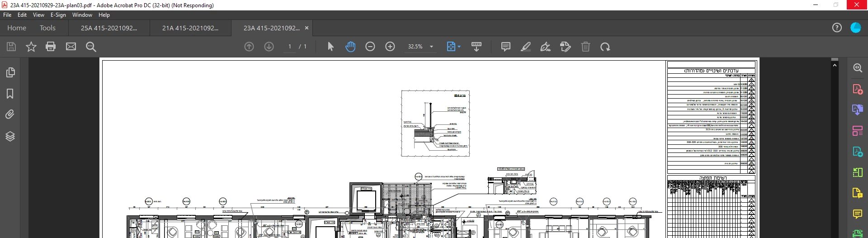Rotate page clockwise icon

point(605,47)
